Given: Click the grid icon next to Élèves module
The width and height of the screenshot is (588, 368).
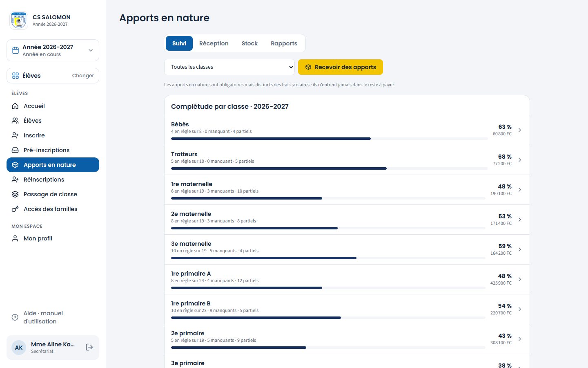Looking at the screenshot, I should click(16, 76).
